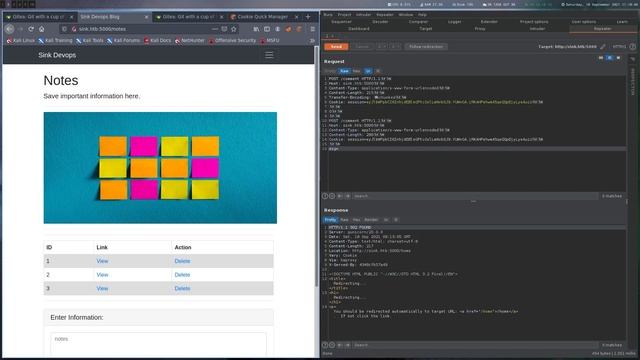Switch to Proxy tab in Burp
Image resolution: width=640 pixels, height=360 pixels.
480,29
